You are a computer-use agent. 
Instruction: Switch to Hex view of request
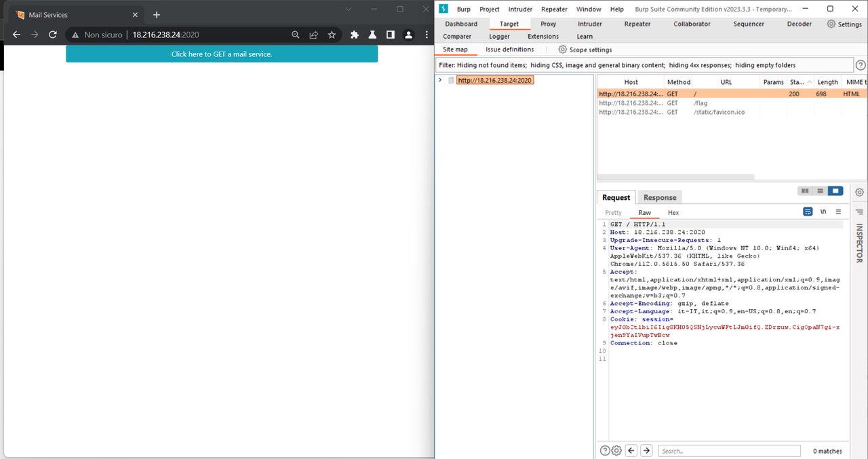(673, 213)
